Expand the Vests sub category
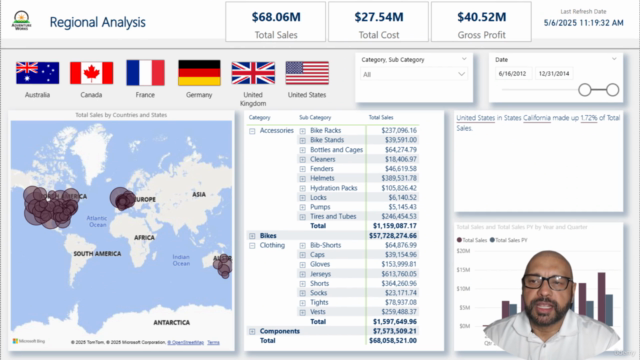 (302, 313)
